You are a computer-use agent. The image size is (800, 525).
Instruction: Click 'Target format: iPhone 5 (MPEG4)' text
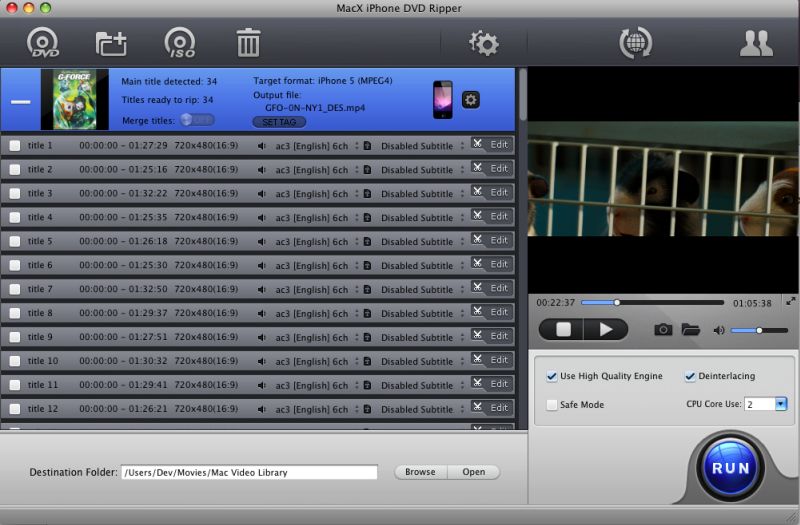pos(322,81)
